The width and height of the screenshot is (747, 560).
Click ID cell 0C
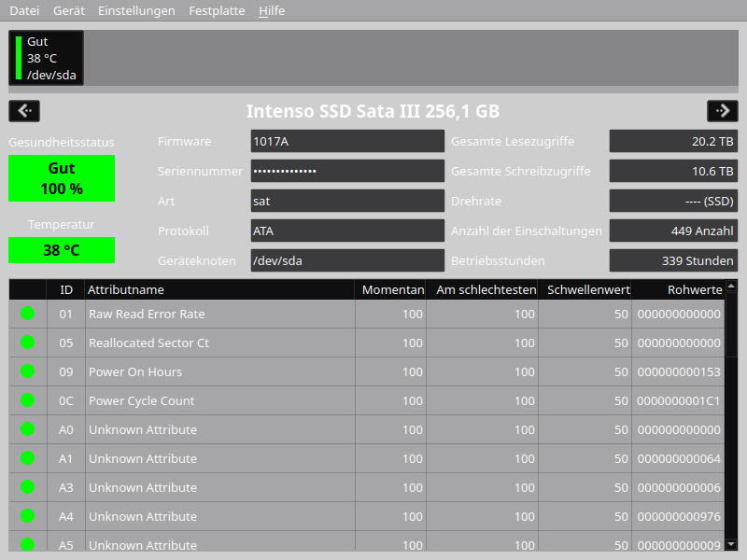pyautogui.click(x=65, y=401)
